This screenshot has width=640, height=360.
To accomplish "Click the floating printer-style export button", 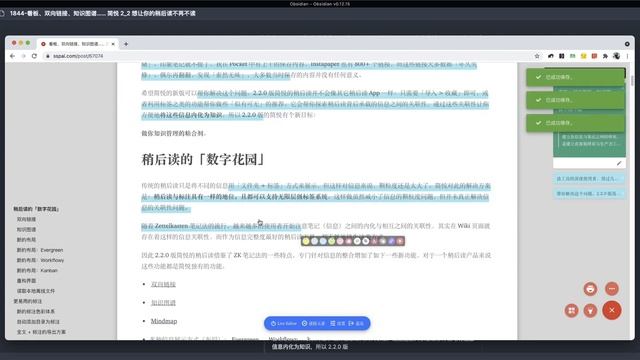I will [590, 289].
